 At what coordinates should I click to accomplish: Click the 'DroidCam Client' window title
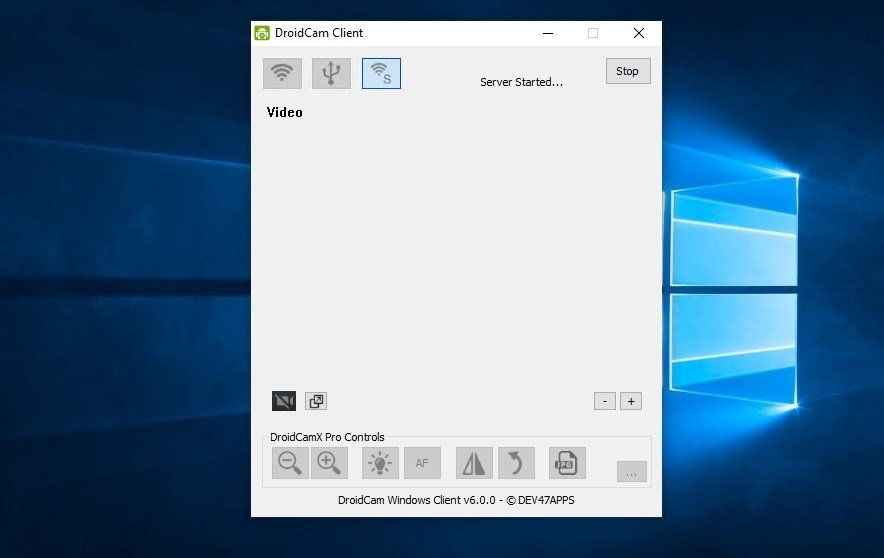(x=319, y=33)
